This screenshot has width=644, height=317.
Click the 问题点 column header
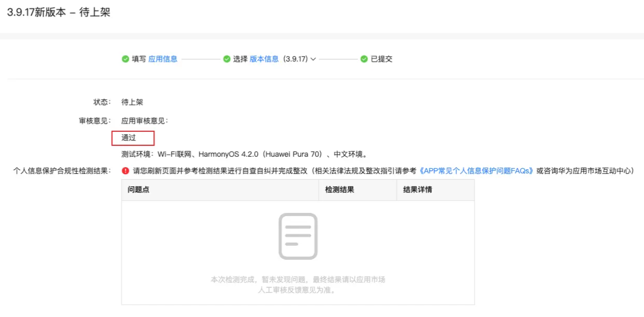pos(139,190)
